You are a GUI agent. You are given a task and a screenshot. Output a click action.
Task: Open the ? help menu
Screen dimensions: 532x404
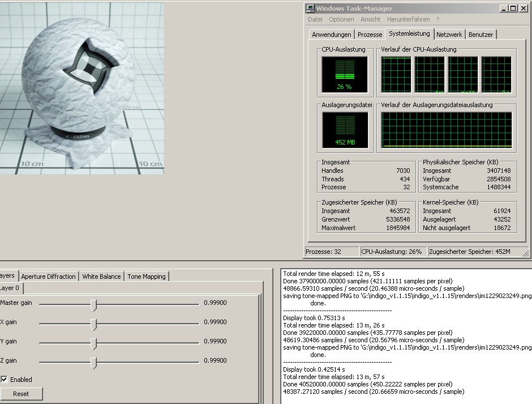click(437, 19)
